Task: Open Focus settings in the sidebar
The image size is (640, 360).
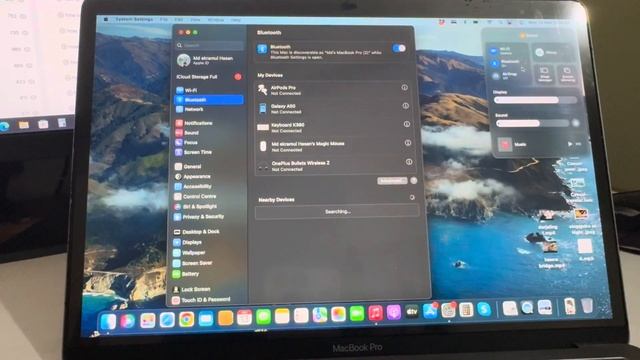Action: [x=209, y=142]
